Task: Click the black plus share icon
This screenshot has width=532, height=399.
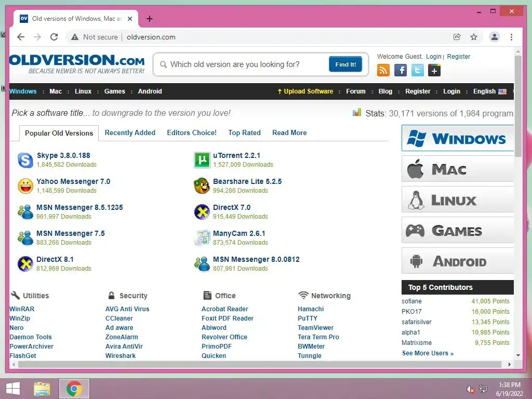Action: 434,70
